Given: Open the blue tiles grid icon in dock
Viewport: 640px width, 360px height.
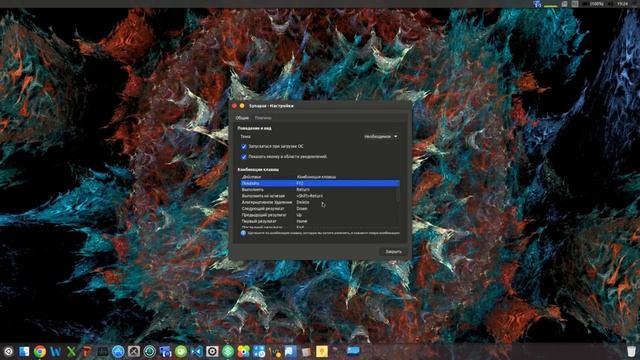Looking at the screenshot, I should [x=259, y=351].
